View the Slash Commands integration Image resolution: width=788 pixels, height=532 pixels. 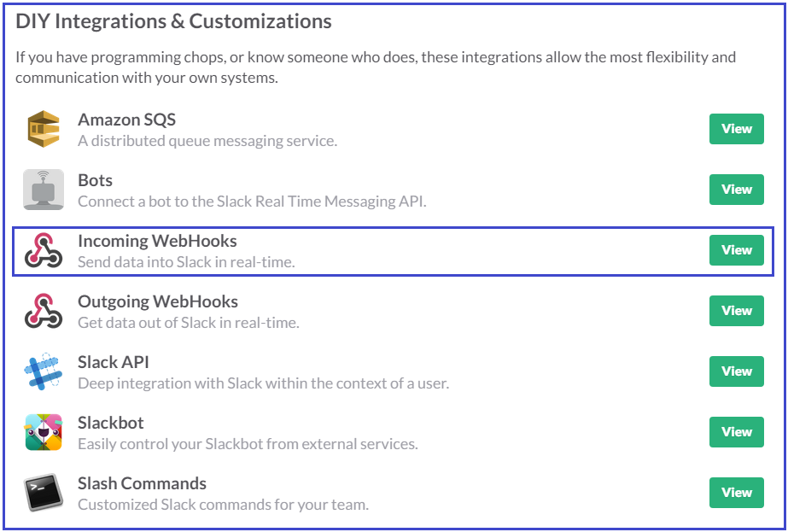[736, 492]
